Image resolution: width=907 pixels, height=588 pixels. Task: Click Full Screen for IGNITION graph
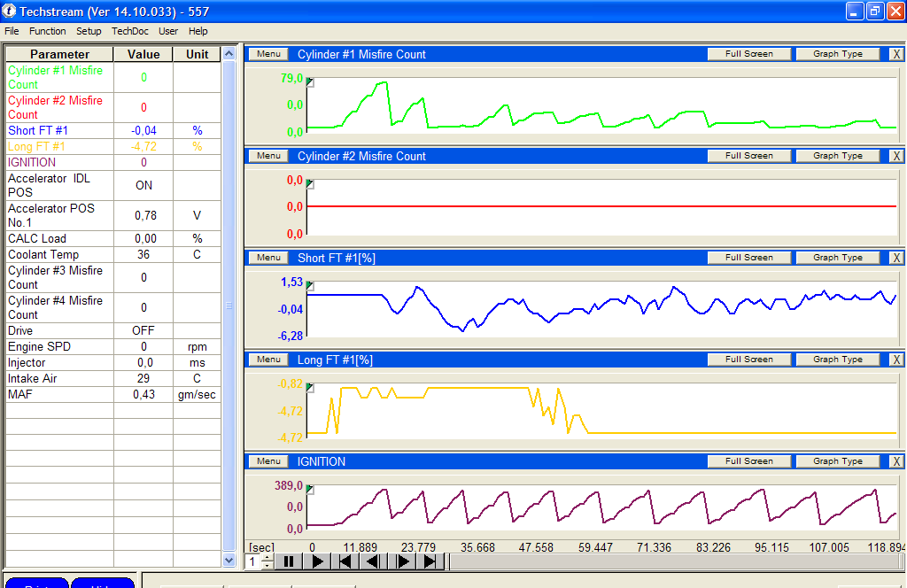click(748, 461)
